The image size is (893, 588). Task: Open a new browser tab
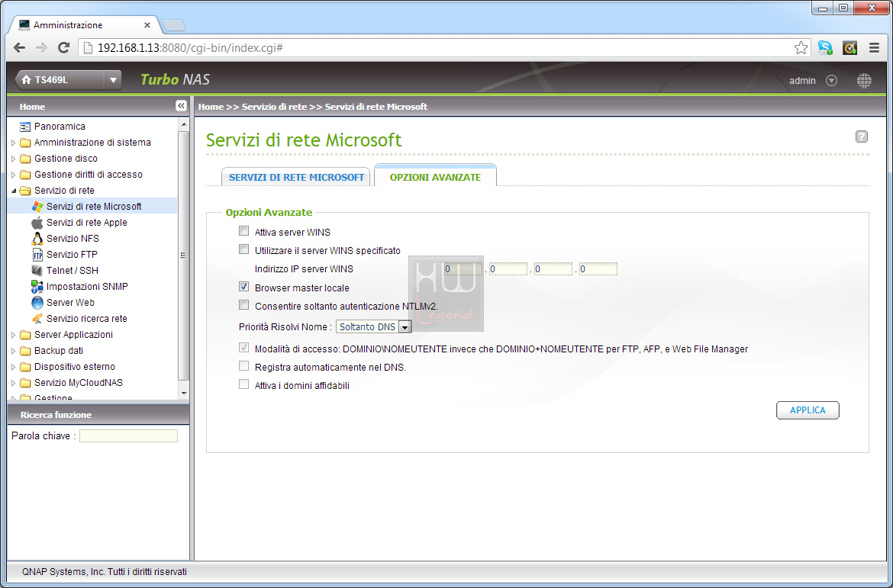point(173,25)
